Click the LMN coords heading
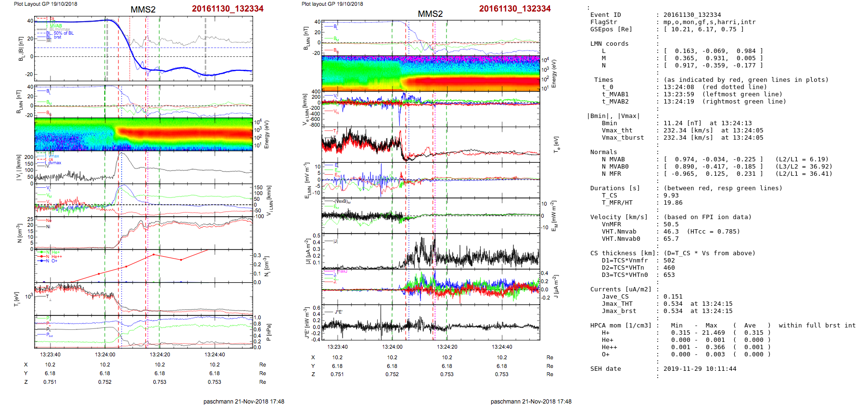 click(x=609, y=44)
